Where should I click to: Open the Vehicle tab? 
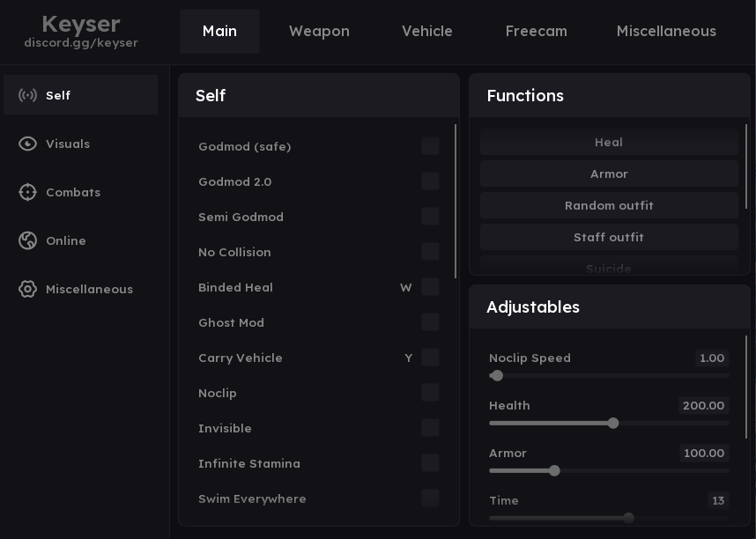427,32
